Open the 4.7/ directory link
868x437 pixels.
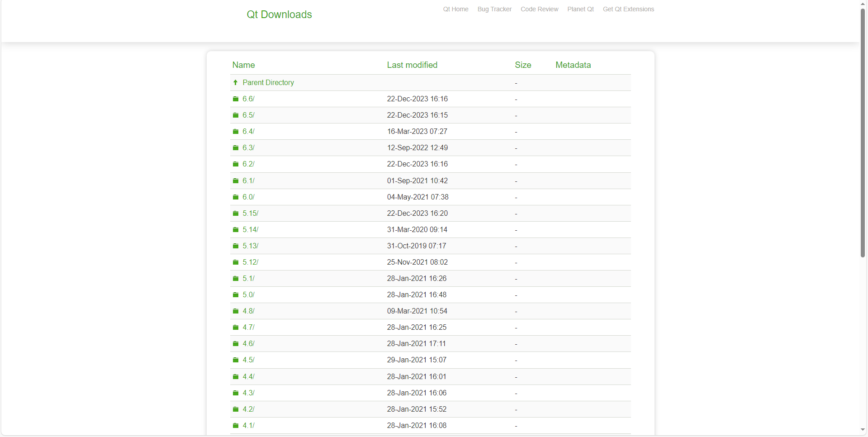pyautogui.click(x=248, y=327)
